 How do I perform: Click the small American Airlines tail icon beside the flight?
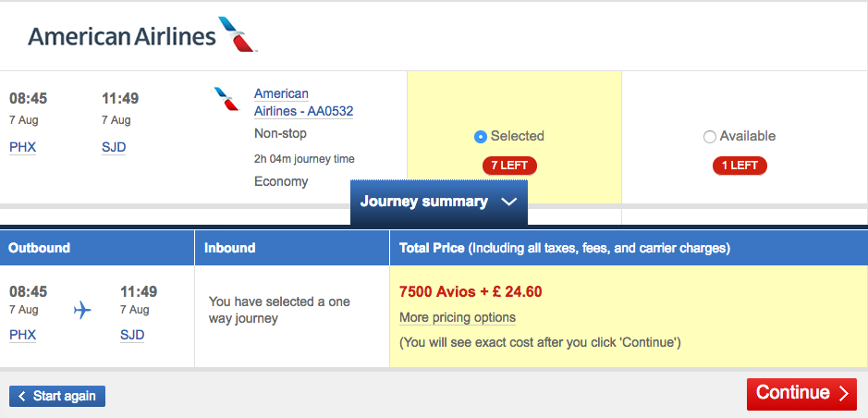226,99
